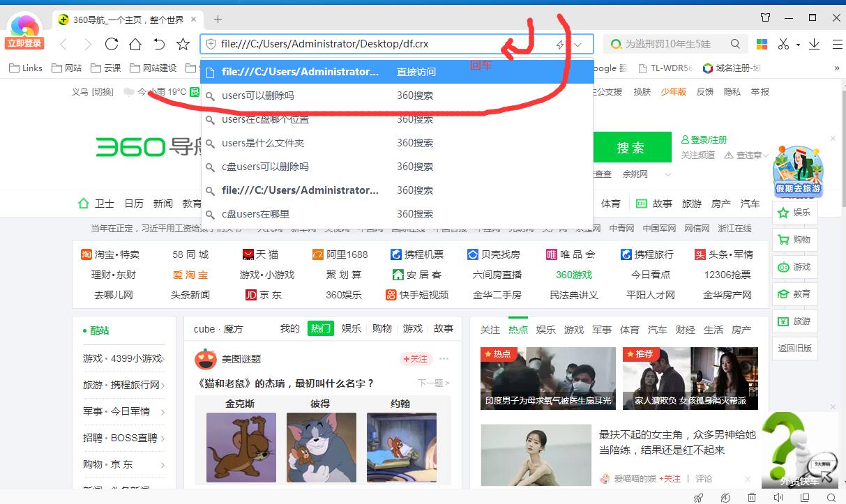The height and width of the screenshot is (504, 846).
Task: Click the scissors screenshot tool
Action: (x=784, y=44)
